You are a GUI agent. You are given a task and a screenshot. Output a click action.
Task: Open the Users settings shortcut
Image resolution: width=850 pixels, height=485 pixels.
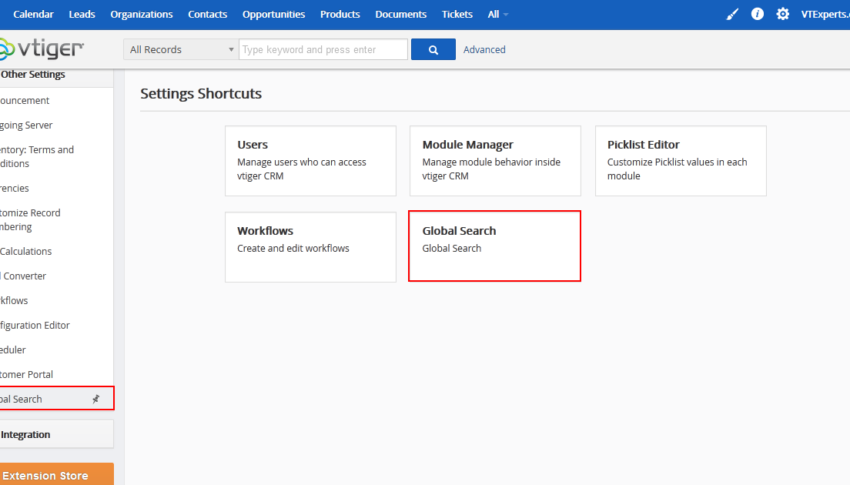[311, 161]
